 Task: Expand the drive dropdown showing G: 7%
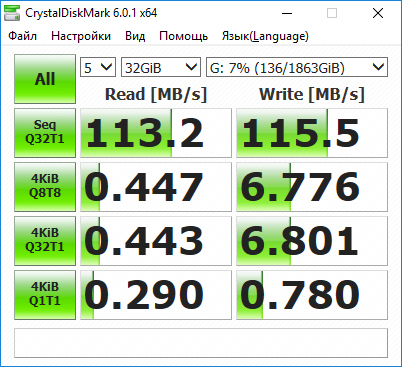297,68
